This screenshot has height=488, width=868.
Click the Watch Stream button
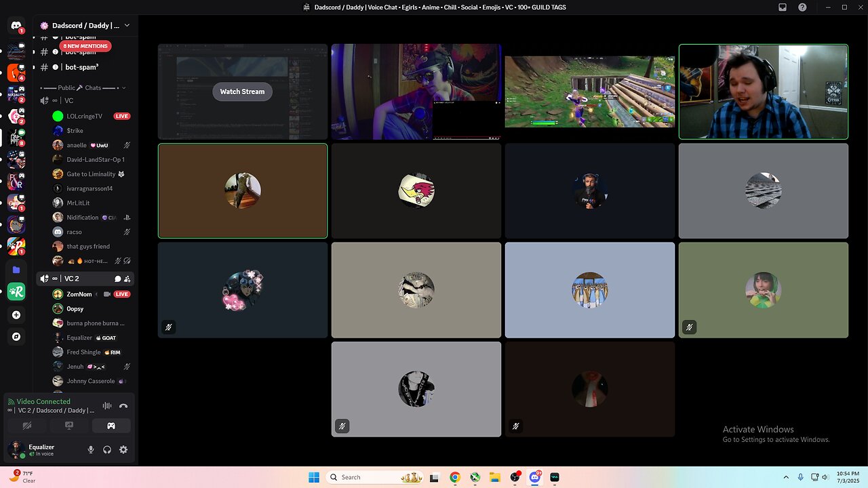coord(242,91)
